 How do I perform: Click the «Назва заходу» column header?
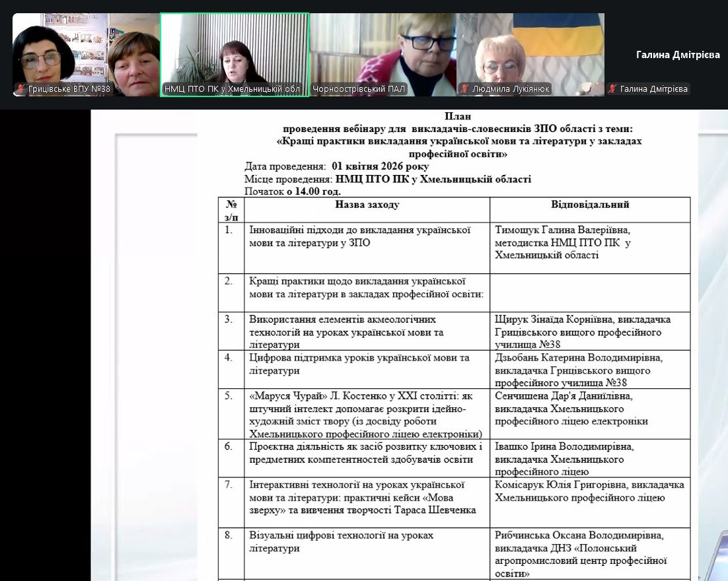367,205
